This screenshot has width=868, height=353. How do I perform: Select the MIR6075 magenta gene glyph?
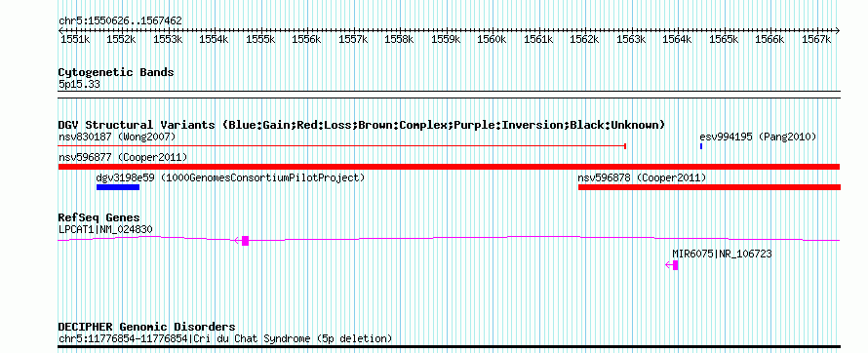pyautogui.click(x=672, y=265)
